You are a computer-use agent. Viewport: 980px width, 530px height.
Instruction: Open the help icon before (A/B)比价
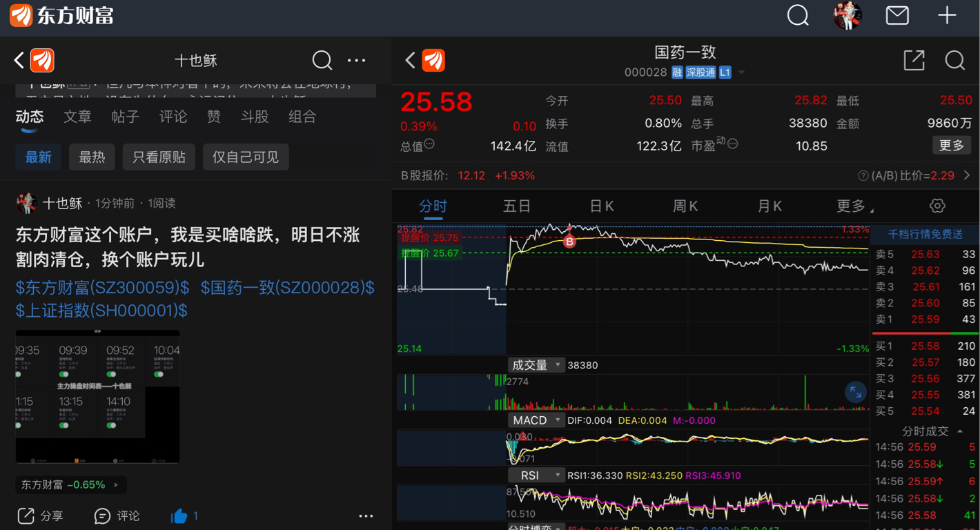coord(863,176)
